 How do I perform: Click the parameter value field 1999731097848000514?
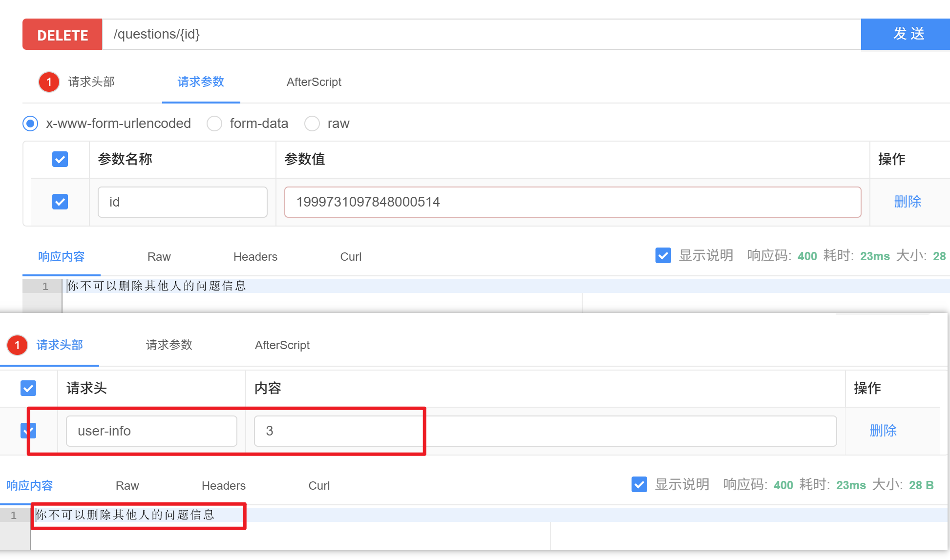click(x=572, y=202)
